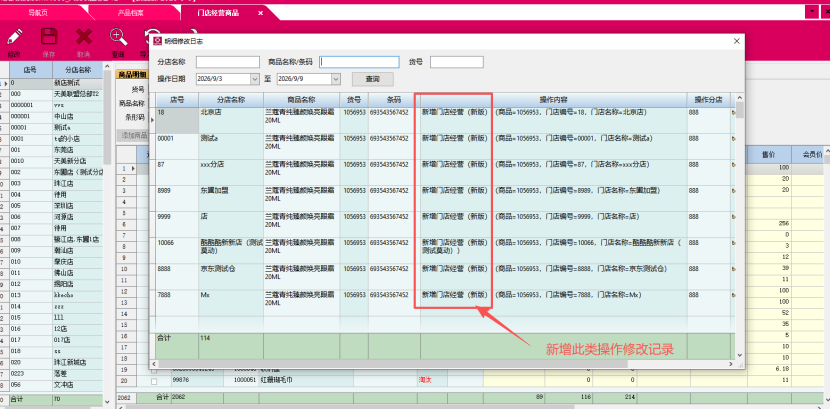Click the 操作分店 column header

709,99
